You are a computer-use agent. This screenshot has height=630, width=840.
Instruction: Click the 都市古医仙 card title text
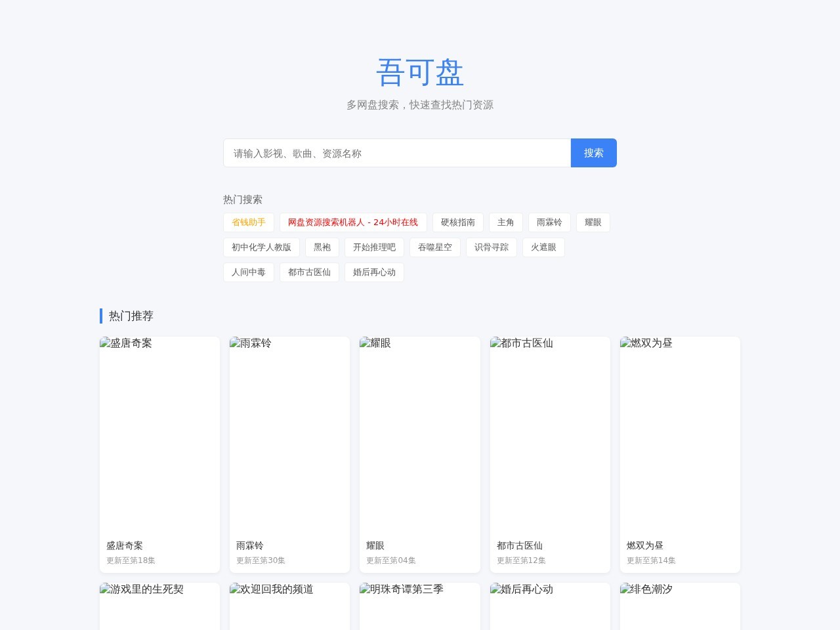point(520,545)
